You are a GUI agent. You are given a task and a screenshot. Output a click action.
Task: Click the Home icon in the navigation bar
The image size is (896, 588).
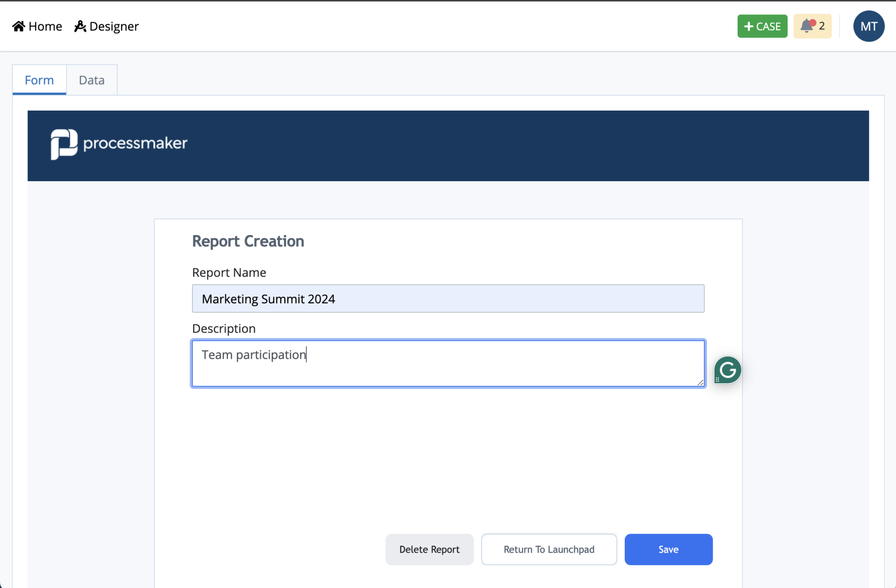click(x=18, y=26)
